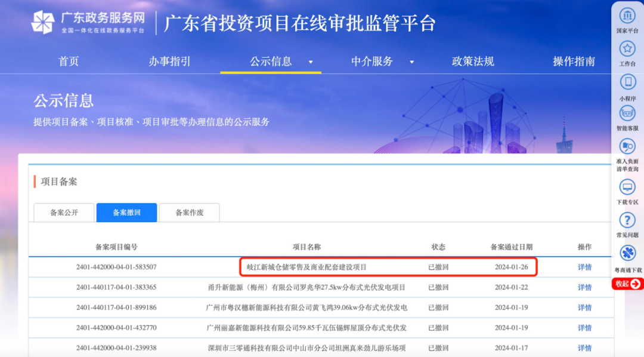Click the 广东政务服务网 logo icon

pos(43,22)
